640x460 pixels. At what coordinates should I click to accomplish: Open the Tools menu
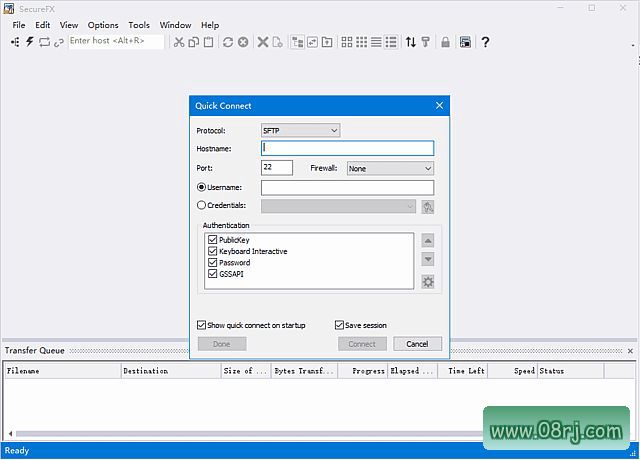click(139, 25)
